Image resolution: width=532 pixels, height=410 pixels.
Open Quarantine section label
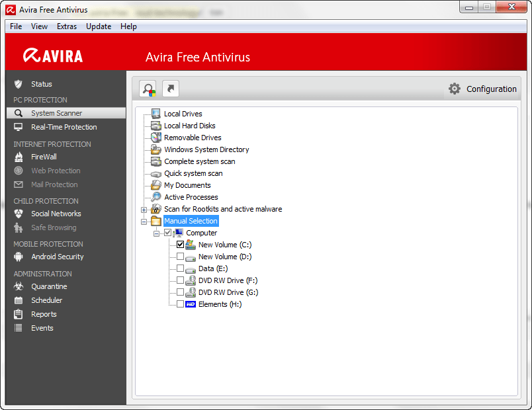click(x=49, y=286)
